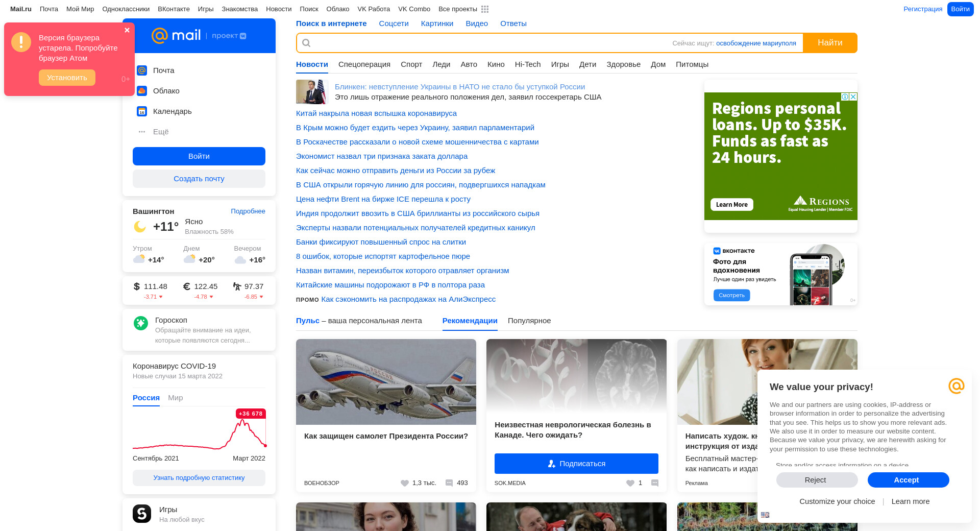Click the orange Найти search button
The width and height of the screenshot is (980, 531).
(x=829, y=43)
